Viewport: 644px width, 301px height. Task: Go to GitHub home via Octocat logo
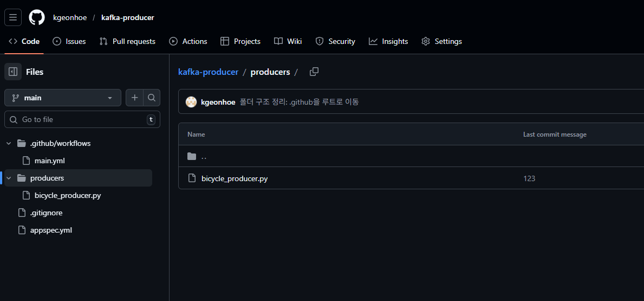(x=36, y=17)
